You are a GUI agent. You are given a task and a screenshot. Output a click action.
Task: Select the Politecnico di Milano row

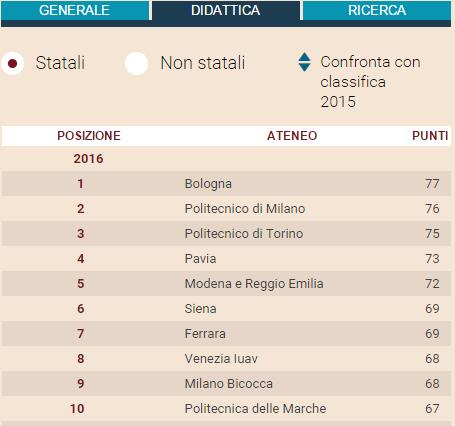[226, 209]
